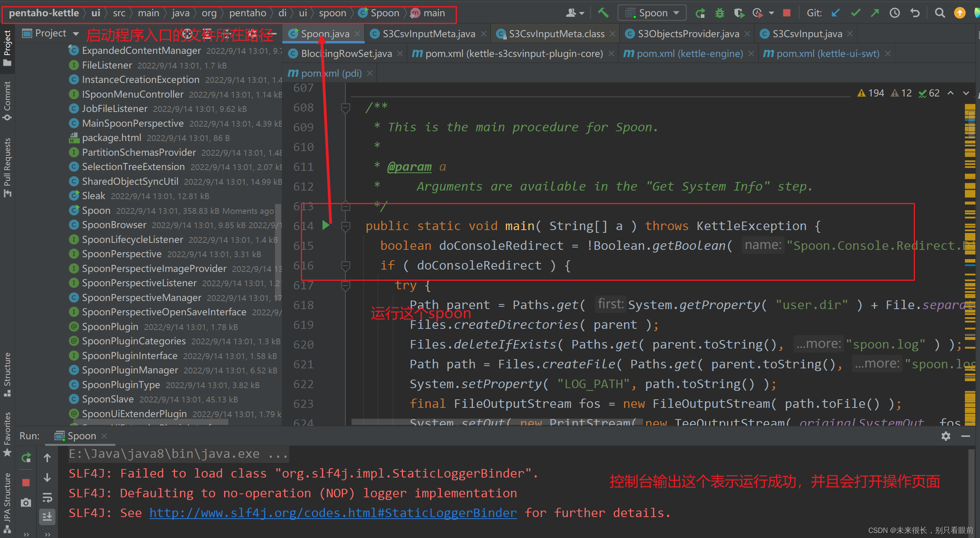Viewport: 980px width, 538px height.
Task: Open the SLF4J StaticLoggerBinder link
Action: click(x=333, y=512)
